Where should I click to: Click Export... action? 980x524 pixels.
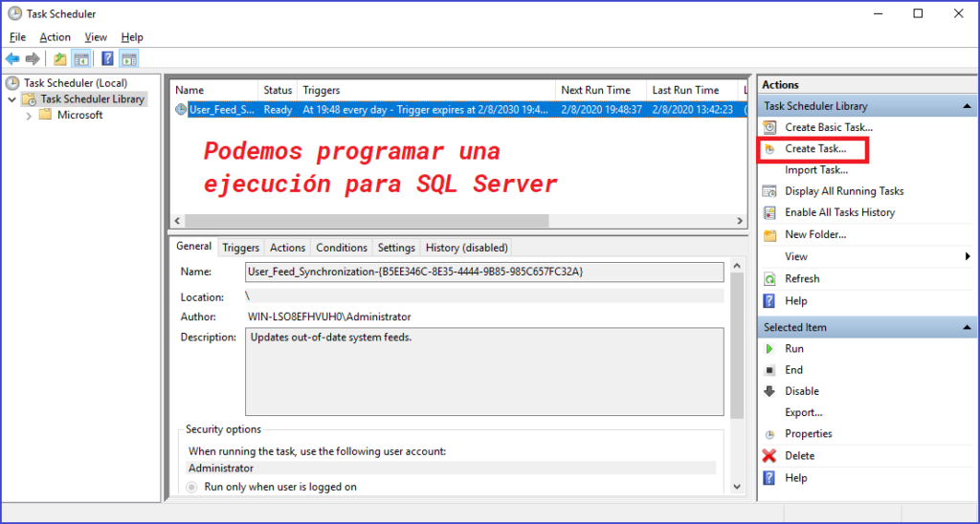pos(804,412)
